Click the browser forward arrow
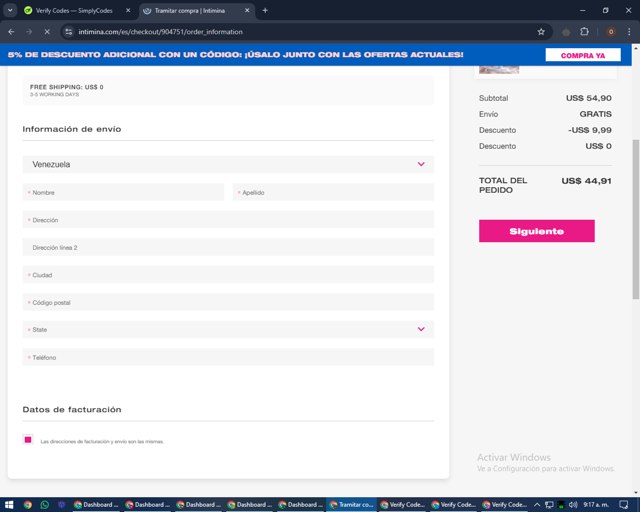 pos(29,31)
